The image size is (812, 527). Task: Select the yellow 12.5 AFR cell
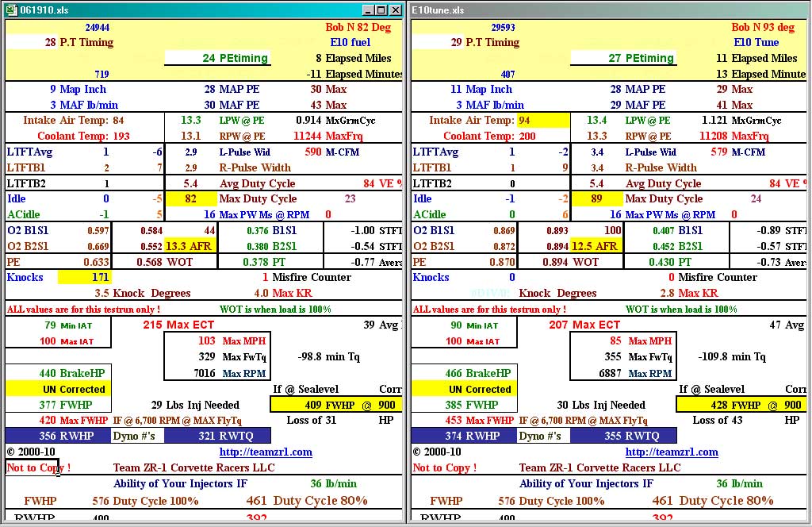pyautogui.click(x=595, y=246)
